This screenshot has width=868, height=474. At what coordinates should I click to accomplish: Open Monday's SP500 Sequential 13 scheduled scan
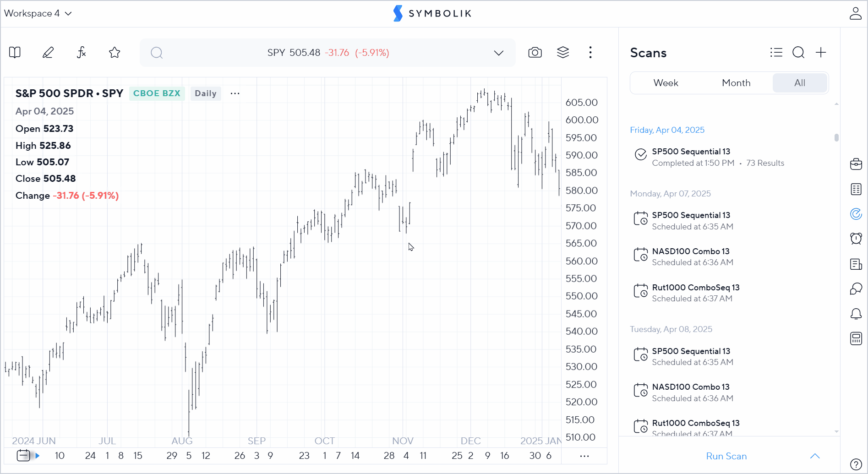(729, 221)
